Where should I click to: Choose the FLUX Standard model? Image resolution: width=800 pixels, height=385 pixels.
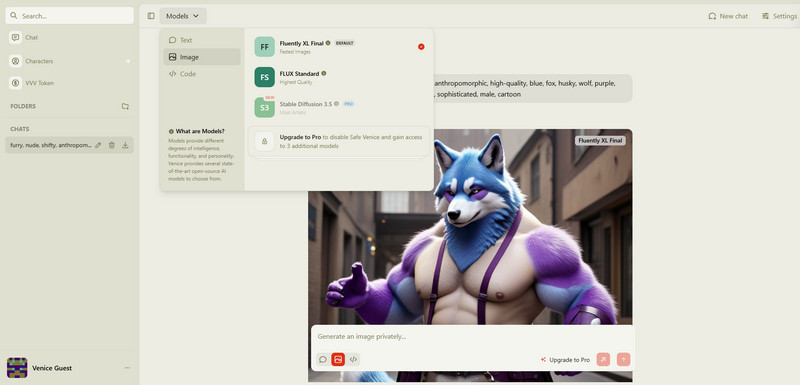click(x=339, y=77)
